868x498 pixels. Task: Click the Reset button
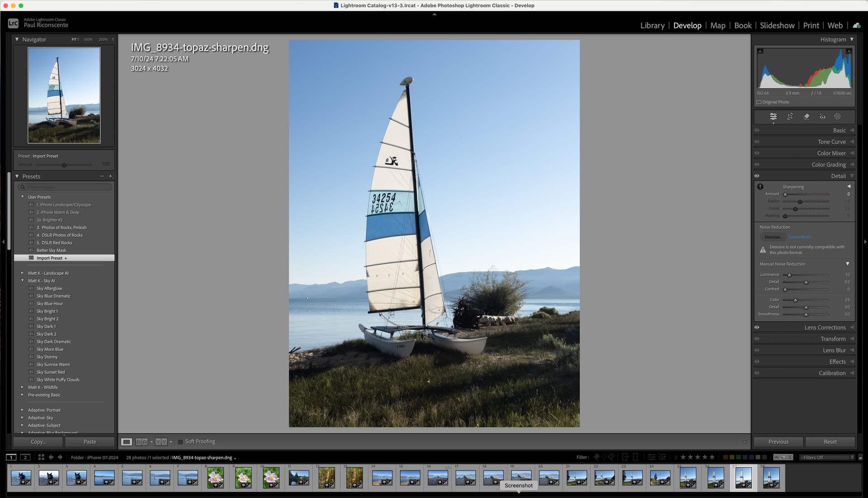pyautogui.click(x=830, y=442)
